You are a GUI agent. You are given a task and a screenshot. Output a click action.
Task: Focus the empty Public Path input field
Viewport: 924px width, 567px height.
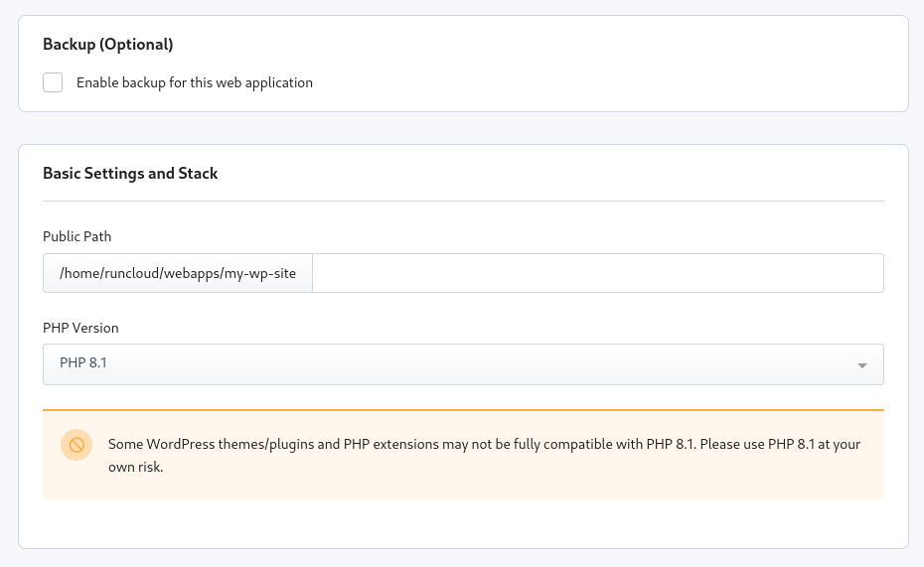pyautogui.click(x=597, y=273)
